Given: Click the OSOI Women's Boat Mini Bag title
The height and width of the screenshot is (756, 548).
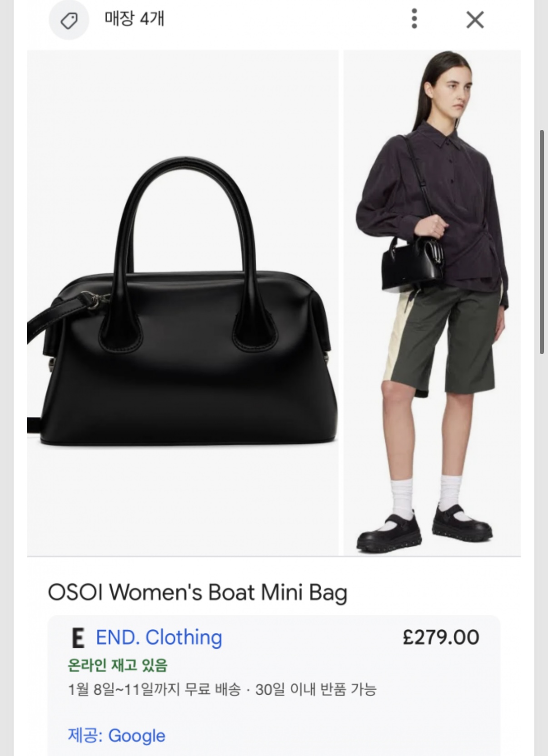Looking at the screenshot, I should click(x=198, y=593).
